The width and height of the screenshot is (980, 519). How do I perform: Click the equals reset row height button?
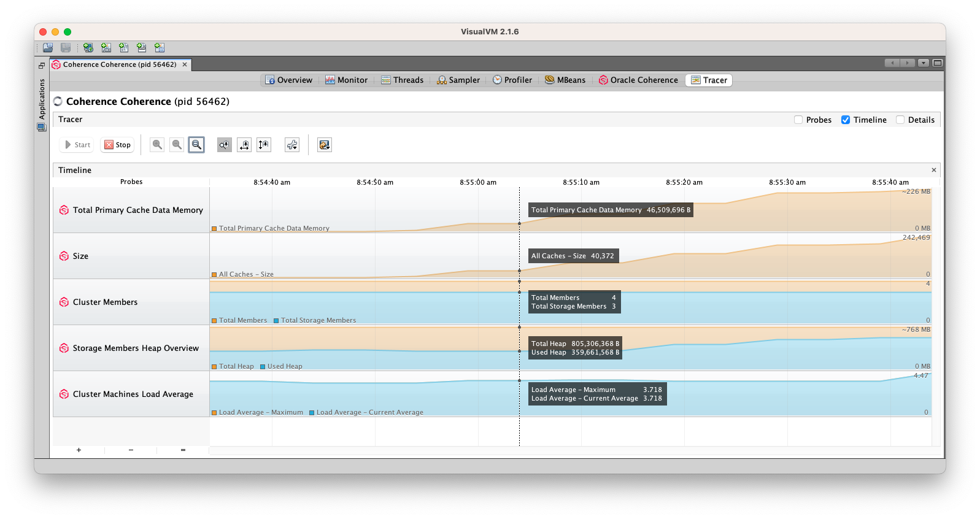point(183,450)
